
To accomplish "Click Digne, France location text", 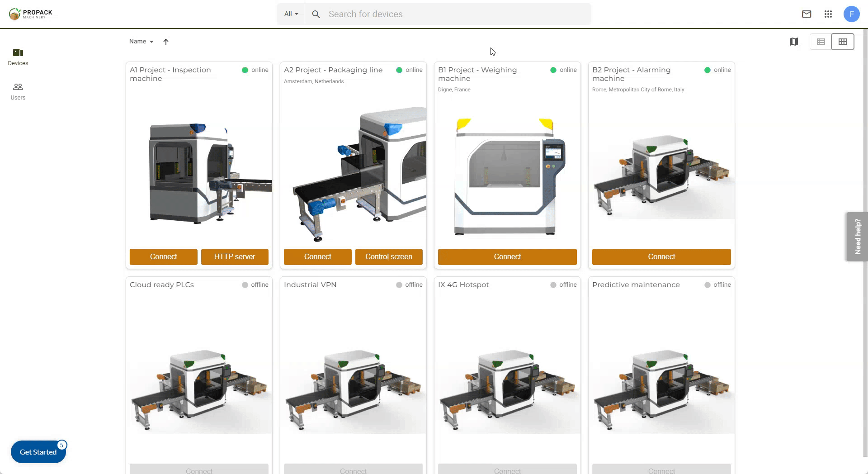I will tap(454, 90).
